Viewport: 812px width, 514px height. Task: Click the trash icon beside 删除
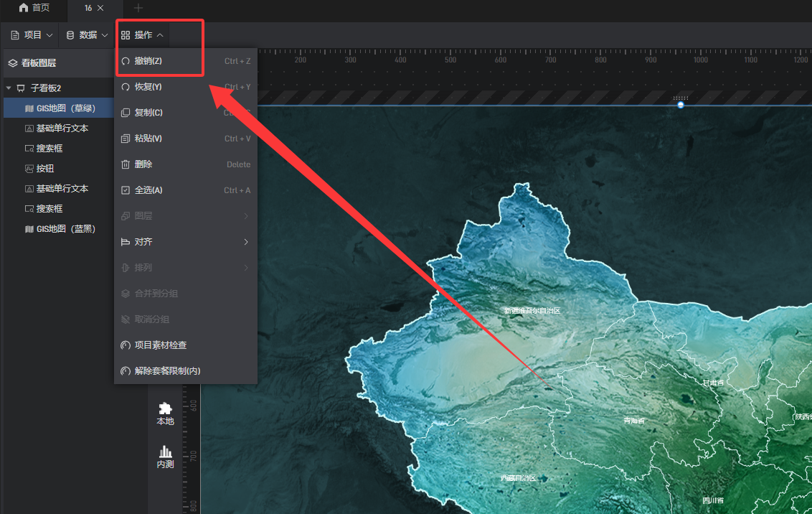coord(126,164)
